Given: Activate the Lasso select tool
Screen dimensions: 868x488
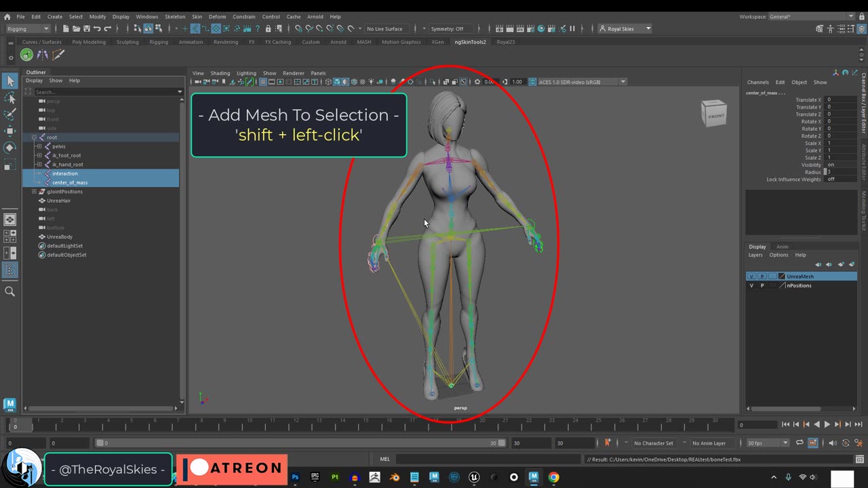Looking at the screenshot, I should pyautogui.click(x=10, y=98).
